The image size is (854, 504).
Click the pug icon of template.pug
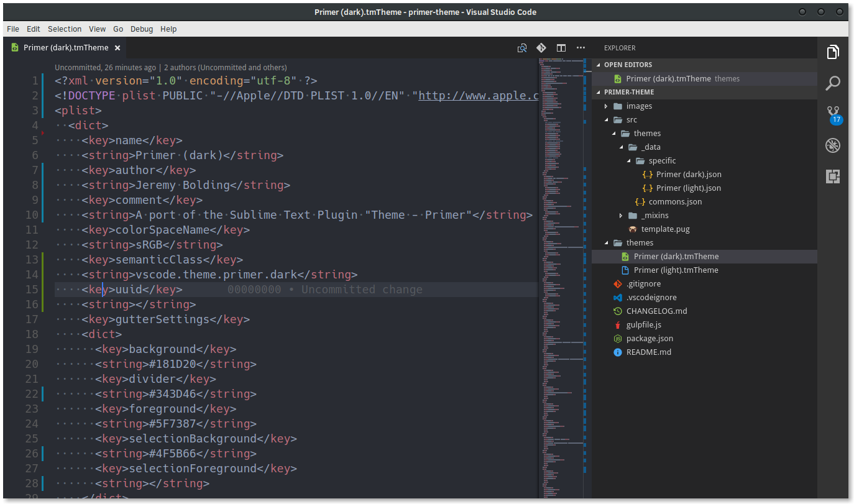(633, 229)
